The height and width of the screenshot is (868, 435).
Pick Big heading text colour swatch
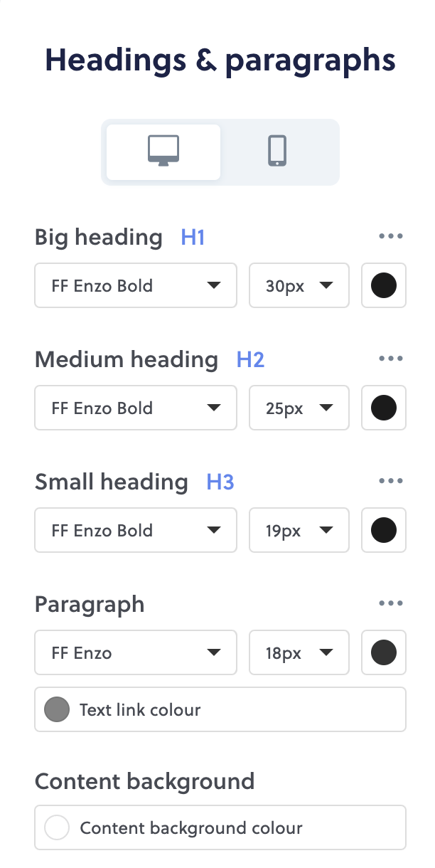(384, 285)
